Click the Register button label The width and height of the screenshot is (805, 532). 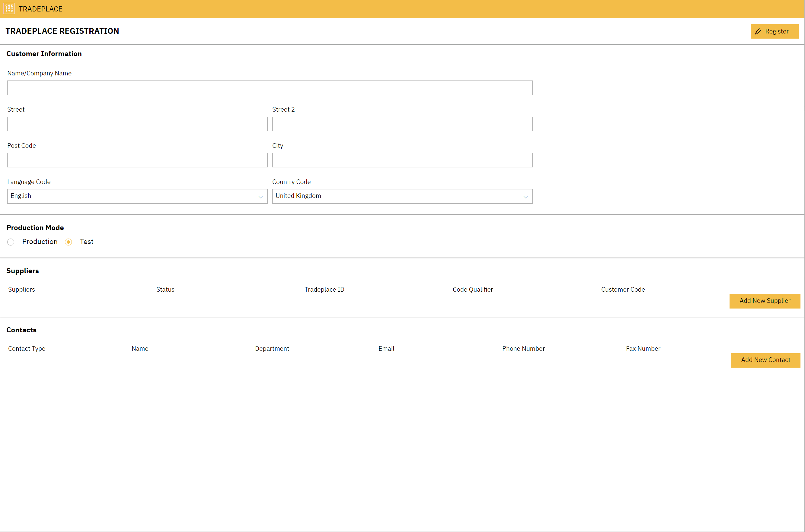point(777,31)
